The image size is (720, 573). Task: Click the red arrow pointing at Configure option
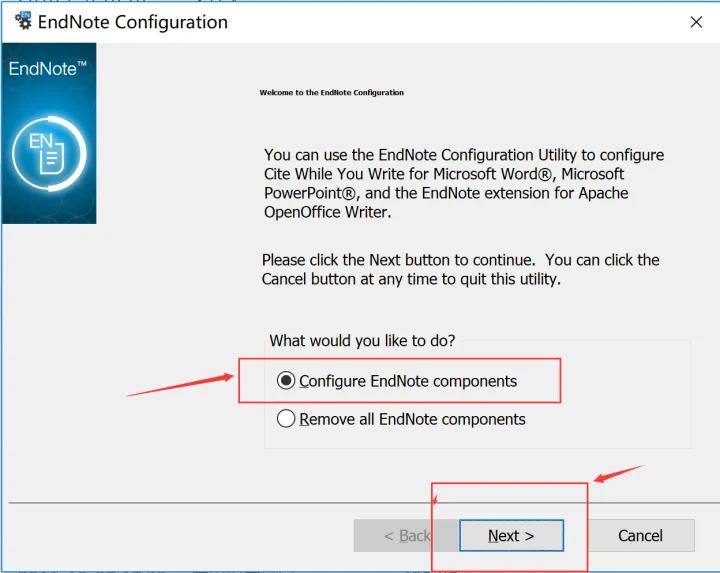(x=180, y=385)
